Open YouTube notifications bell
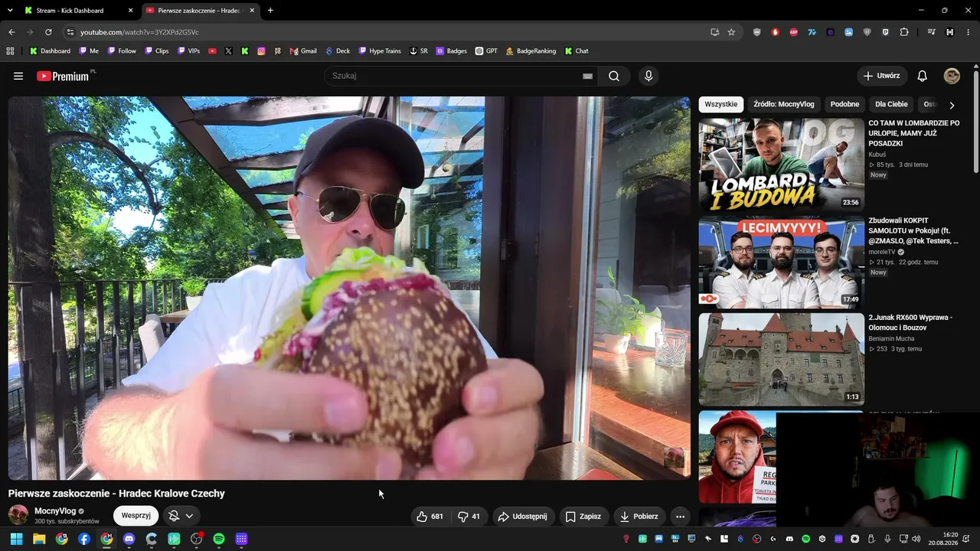The width and height of the screenshot is (980, 551). 923,76
